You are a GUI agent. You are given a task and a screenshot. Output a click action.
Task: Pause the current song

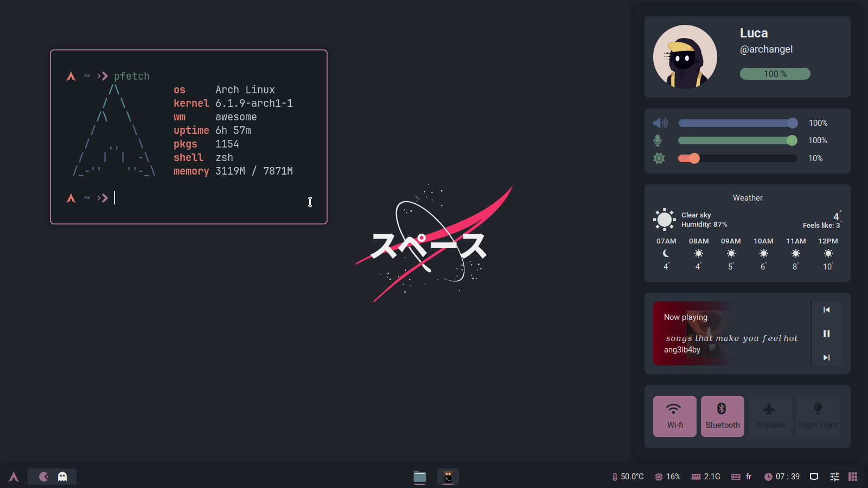[826, 334]
